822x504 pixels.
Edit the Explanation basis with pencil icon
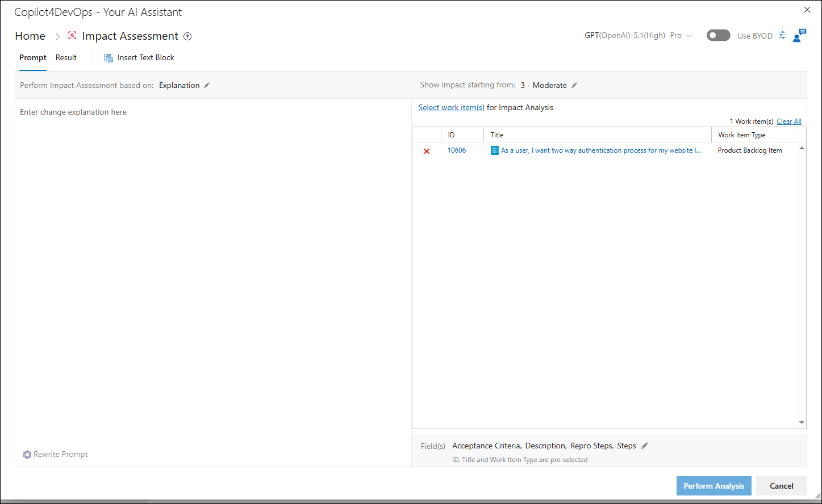[x=207, y=85]
